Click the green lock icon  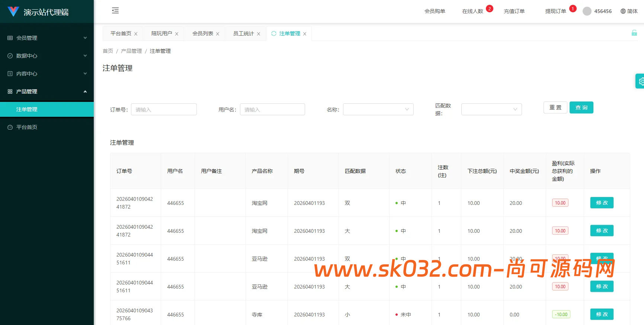[634, 33]
